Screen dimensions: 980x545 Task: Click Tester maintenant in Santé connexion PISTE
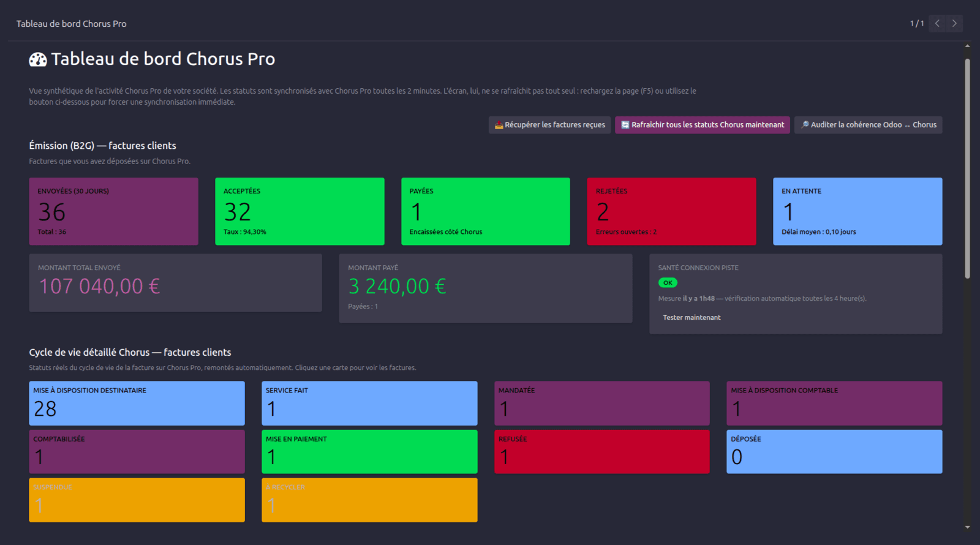tap(692, 317)
